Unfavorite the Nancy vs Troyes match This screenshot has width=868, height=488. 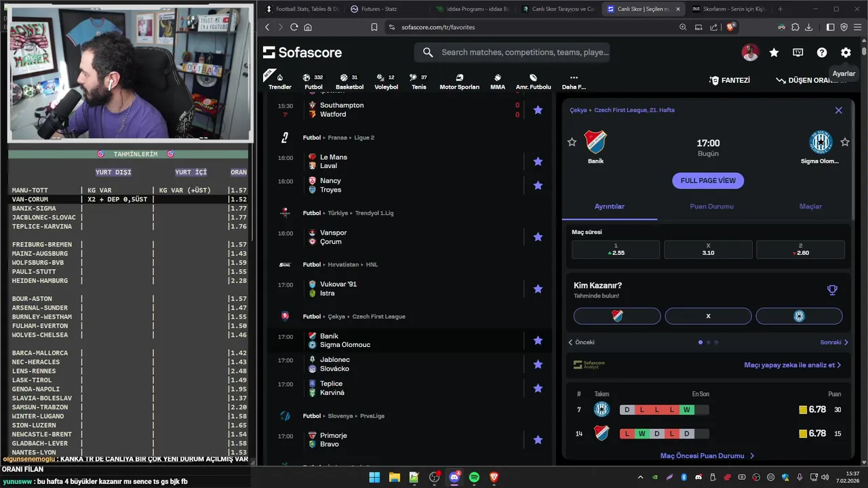tap(538, 185)
